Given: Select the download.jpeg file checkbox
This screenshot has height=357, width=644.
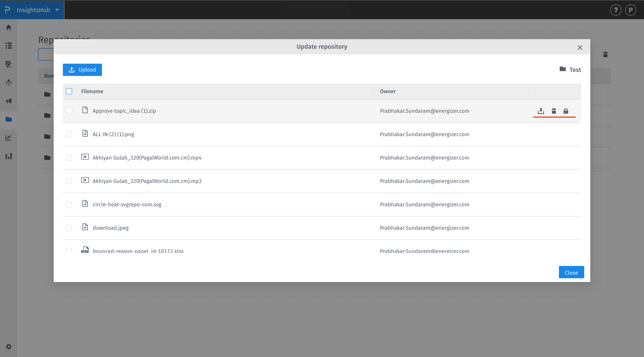Looking at the screenshot, I should coord(69,228).
